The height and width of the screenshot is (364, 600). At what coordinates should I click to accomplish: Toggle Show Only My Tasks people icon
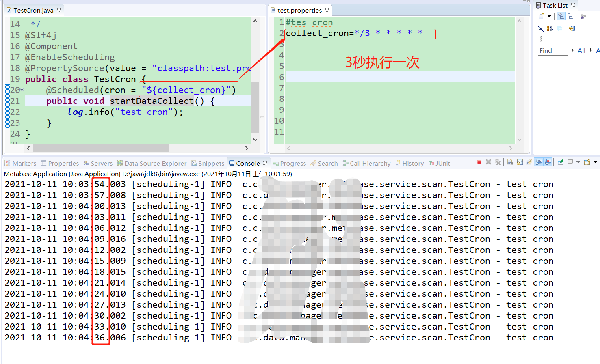coord(550,28)
